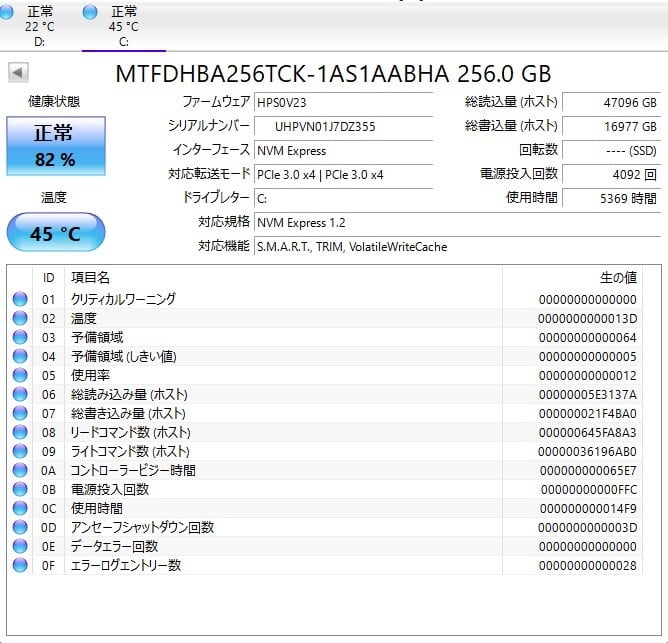Click the previous disk arrow button

pos(18,73)
